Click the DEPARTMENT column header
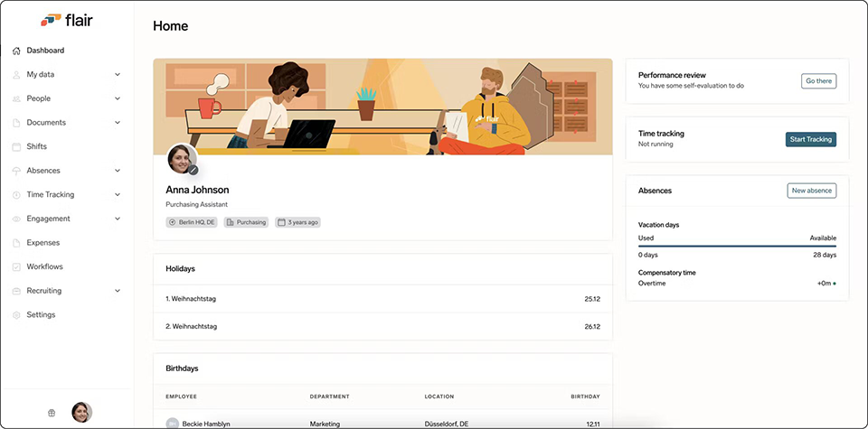This screenshot has width=868, height=429. [x=329, y=396]
